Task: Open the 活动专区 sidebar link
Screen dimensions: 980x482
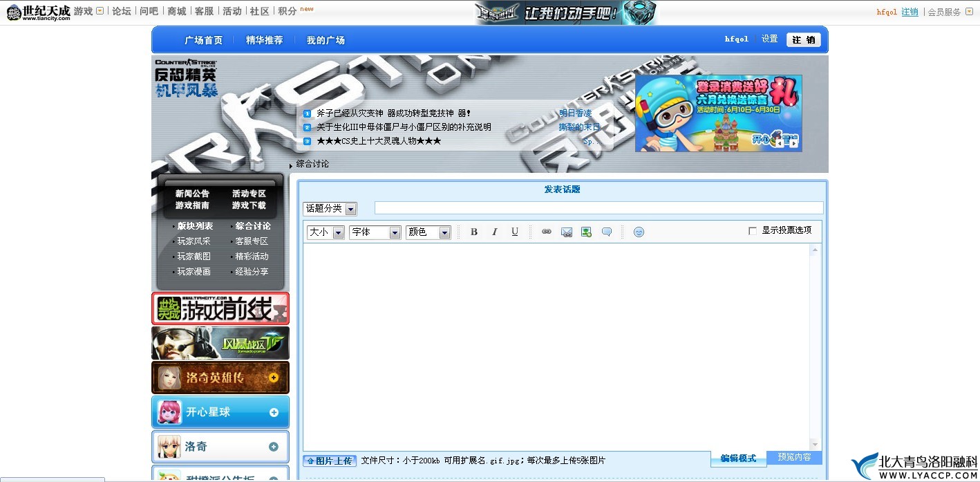Action: coord(249,194)
